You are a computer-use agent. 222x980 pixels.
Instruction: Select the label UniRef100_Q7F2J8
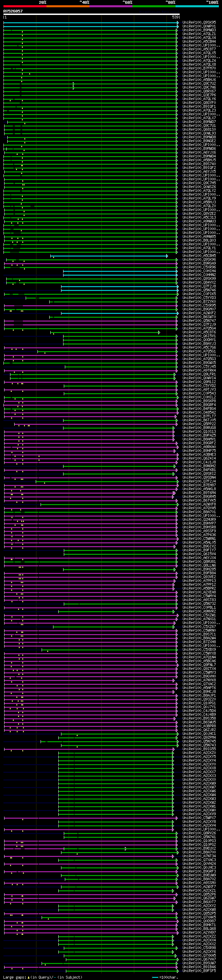(199, 286)
